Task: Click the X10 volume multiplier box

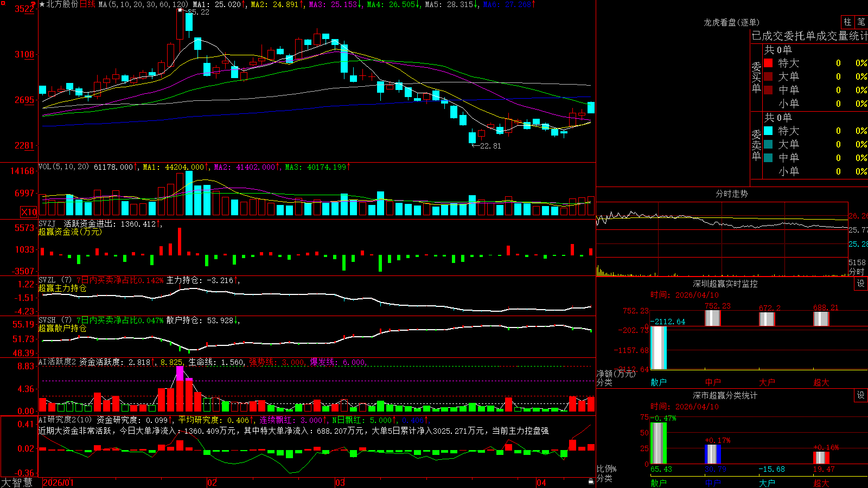Action: pyautogui.click(x=29, y=212)
